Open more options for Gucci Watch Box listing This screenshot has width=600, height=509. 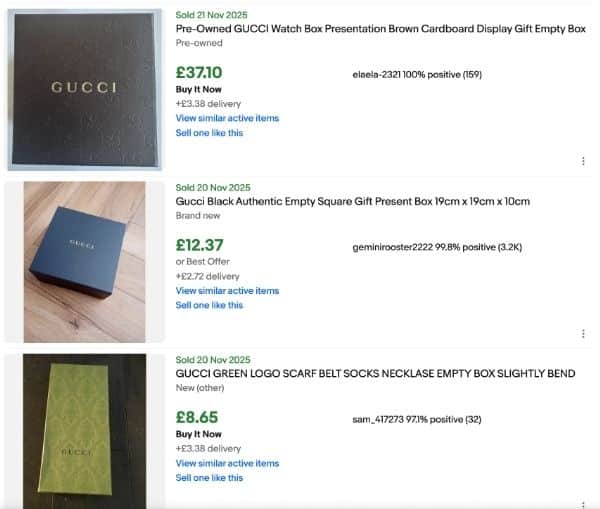pyautogui.click(x=583, y=161)
